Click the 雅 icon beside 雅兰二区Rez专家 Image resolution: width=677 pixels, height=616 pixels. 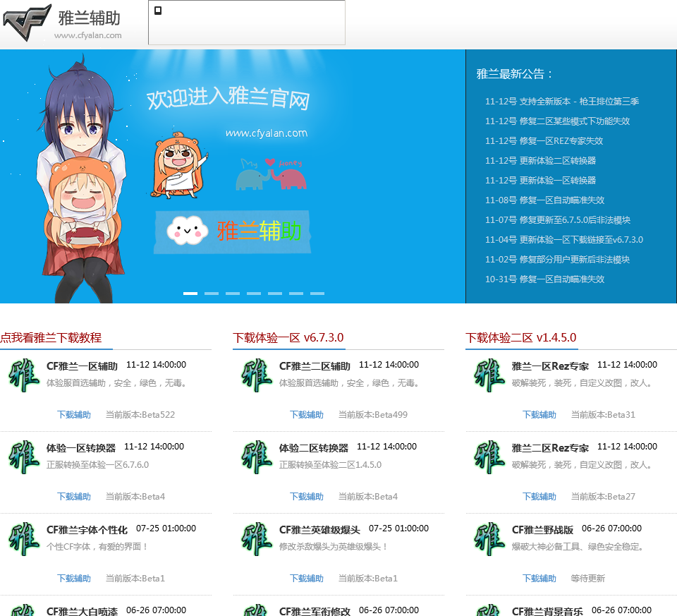coord(489,457)
